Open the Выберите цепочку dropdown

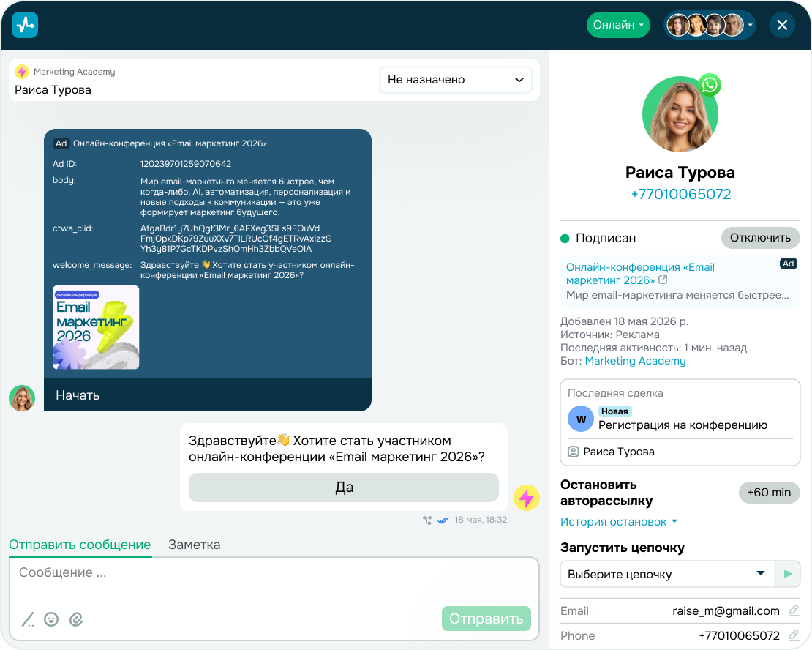point(667,575)
